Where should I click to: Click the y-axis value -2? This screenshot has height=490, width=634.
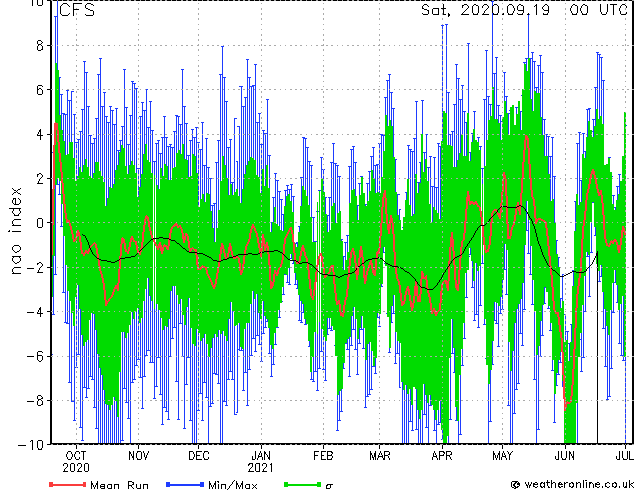(35, 267)
